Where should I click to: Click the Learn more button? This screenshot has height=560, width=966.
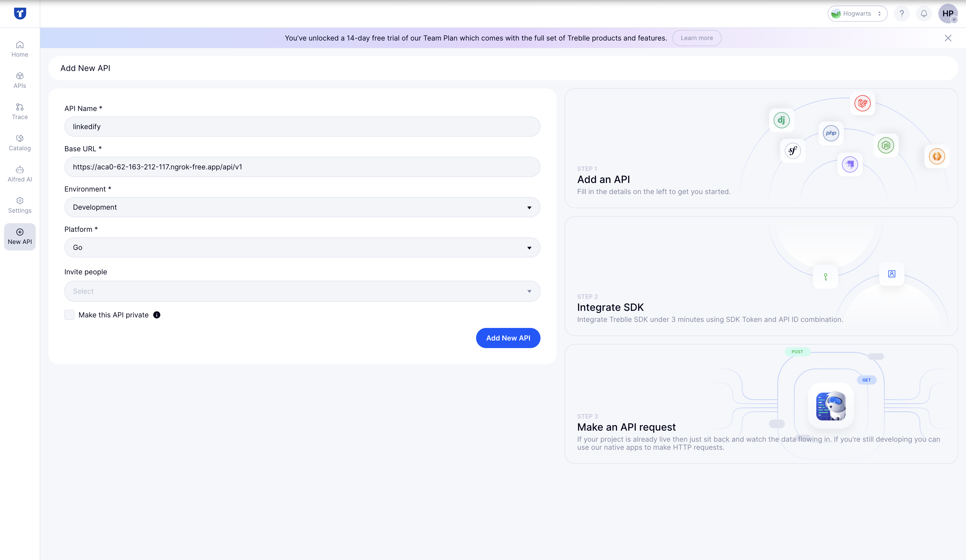(697, 38)
